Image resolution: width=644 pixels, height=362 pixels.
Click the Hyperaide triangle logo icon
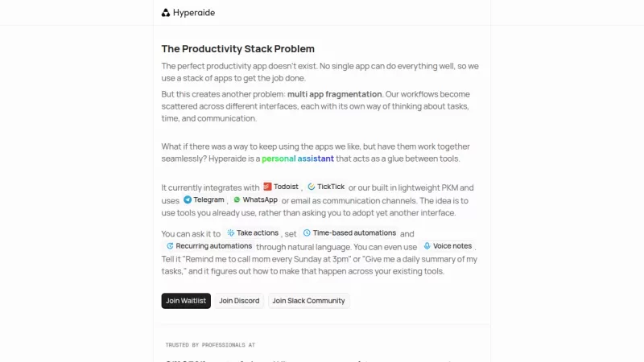166,13
